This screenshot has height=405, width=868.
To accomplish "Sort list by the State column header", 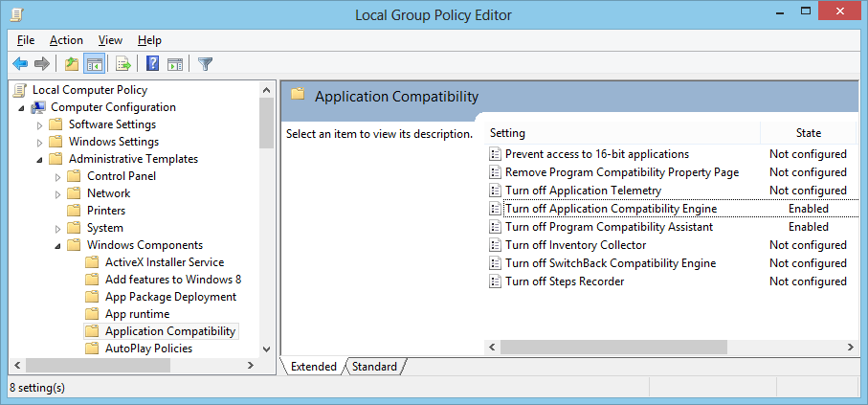I will click(x=809, y=133).
